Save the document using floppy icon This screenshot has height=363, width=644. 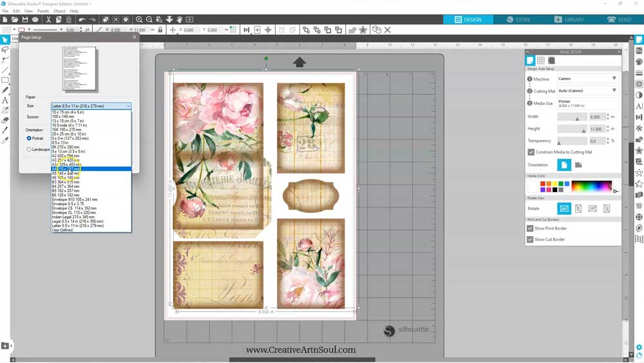click(x=25, y=19)
